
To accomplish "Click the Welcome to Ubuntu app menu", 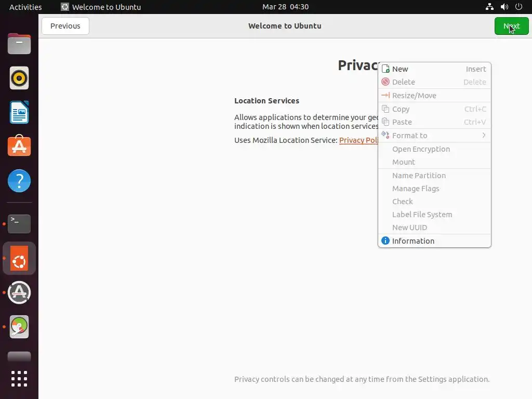I will pos(101,7).
